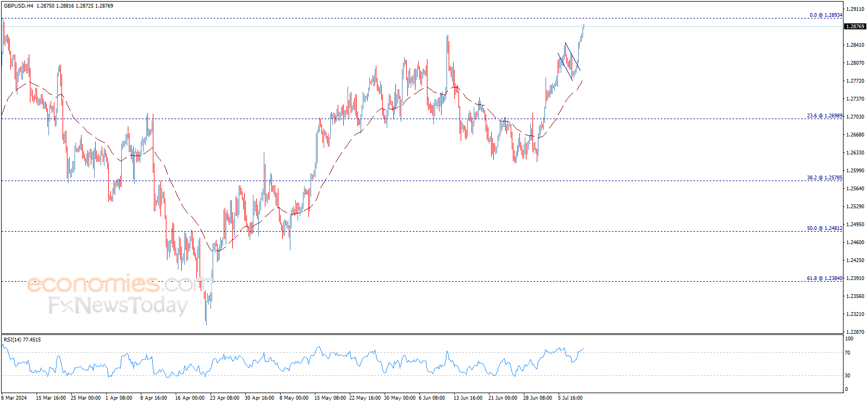Click the 1.29110 price scale value
The height and width of the screenshot is (404, 868).
click(x=856, y=9)
